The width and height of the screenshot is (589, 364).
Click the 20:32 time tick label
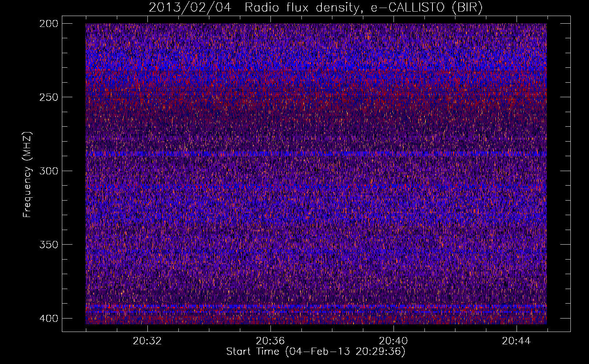pyautogui.click(x=147, y=341)
